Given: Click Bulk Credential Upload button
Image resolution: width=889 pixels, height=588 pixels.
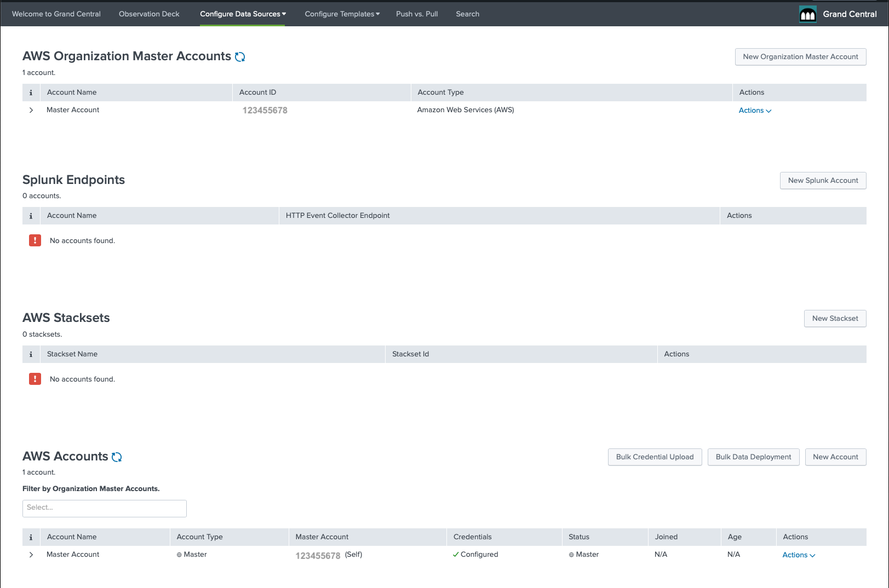Looking at the screenshot, I should [655, 457].
